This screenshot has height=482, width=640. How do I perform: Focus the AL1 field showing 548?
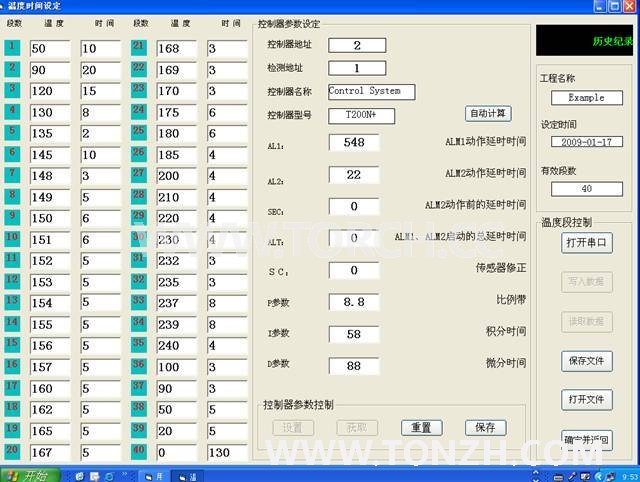pos(353,143)
